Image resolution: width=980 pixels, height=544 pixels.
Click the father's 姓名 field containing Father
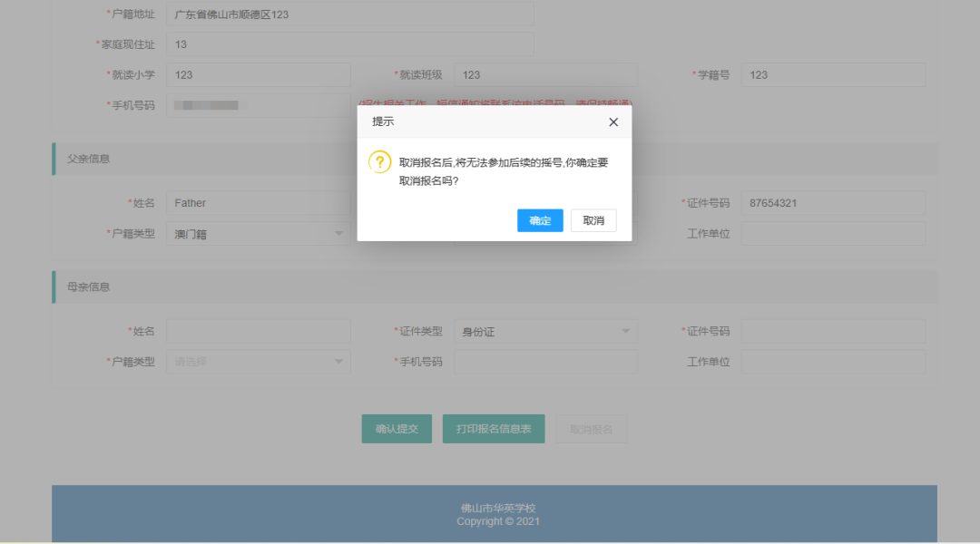[x=258, y=203]
